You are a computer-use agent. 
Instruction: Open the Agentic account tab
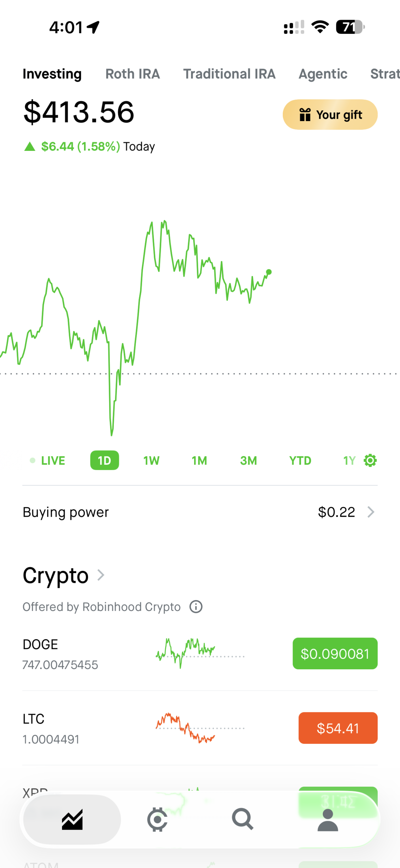point(323,74)
